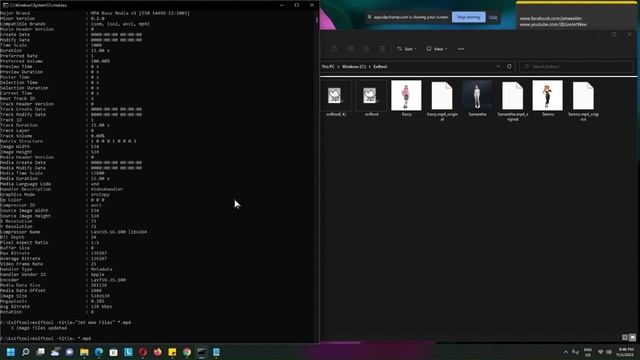Open clock and date panel

(x=625, y=352)
